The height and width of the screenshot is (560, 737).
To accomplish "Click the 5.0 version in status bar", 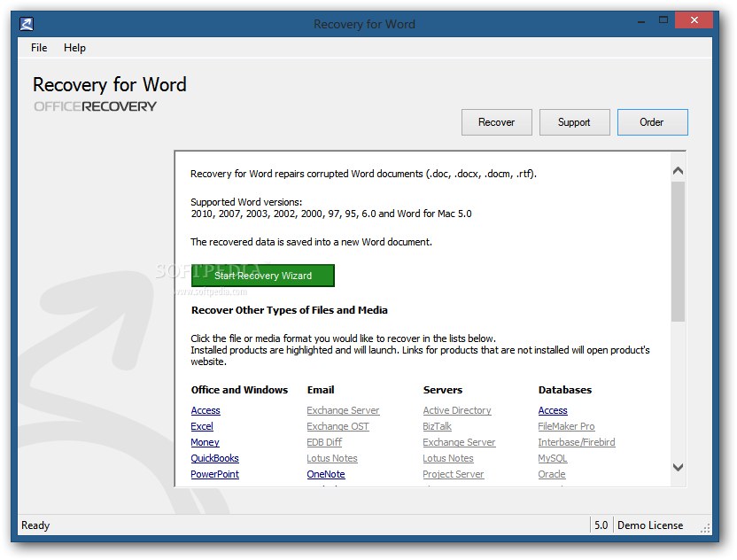I will (x=601, y=525).
